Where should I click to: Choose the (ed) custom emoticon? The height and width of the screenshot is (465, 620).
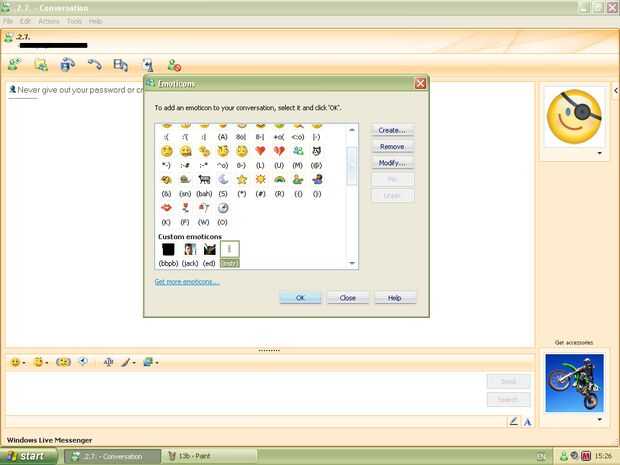point(210,249)
